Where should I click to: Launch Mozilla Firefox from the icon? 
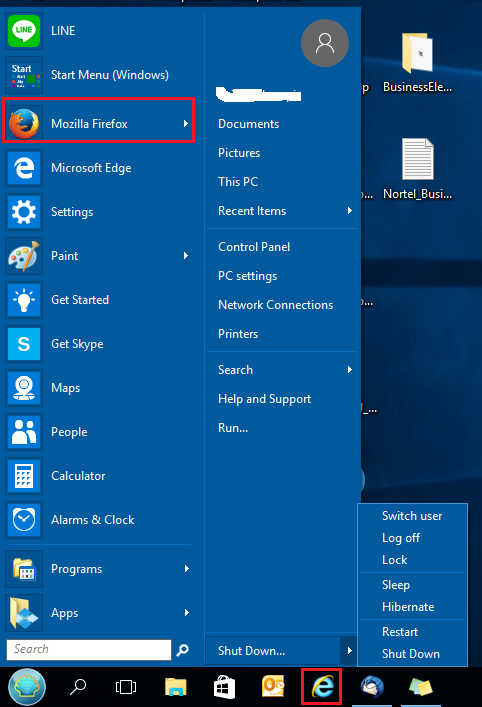point(24,123)
